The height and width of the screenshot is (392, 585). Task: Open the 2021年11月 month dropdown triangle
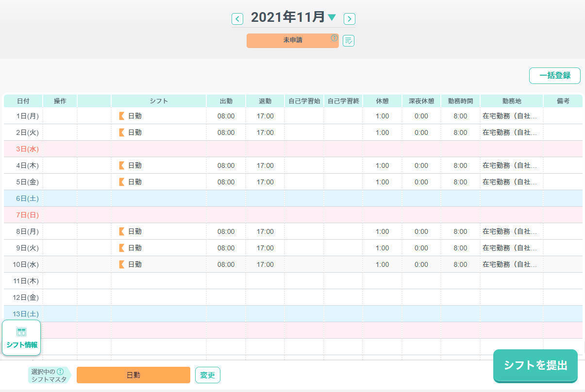tap(332, 18)
